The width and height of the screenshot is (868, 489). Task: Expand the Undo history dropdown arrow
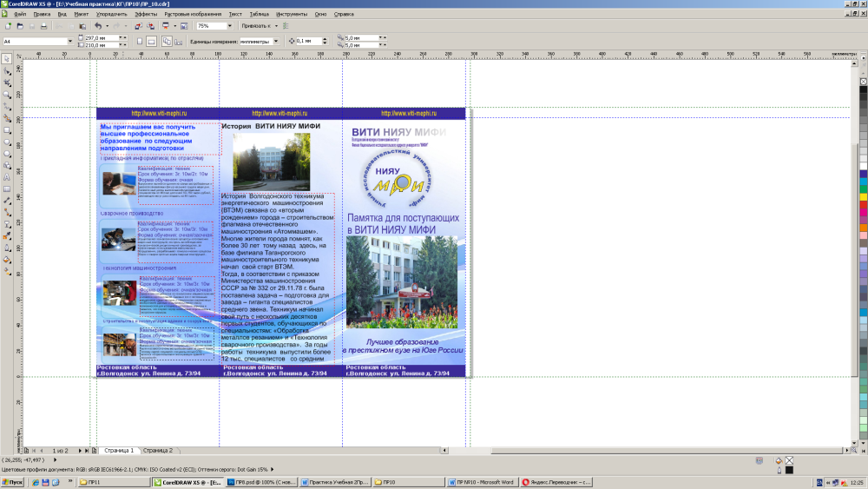pos(107,26)
